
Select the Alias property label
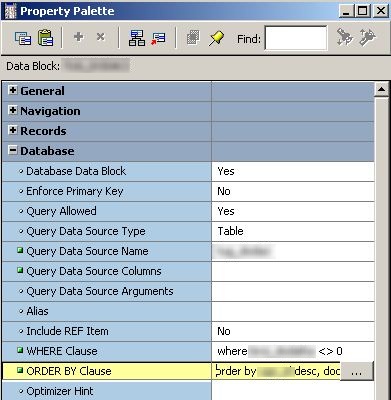click(37, 311)
